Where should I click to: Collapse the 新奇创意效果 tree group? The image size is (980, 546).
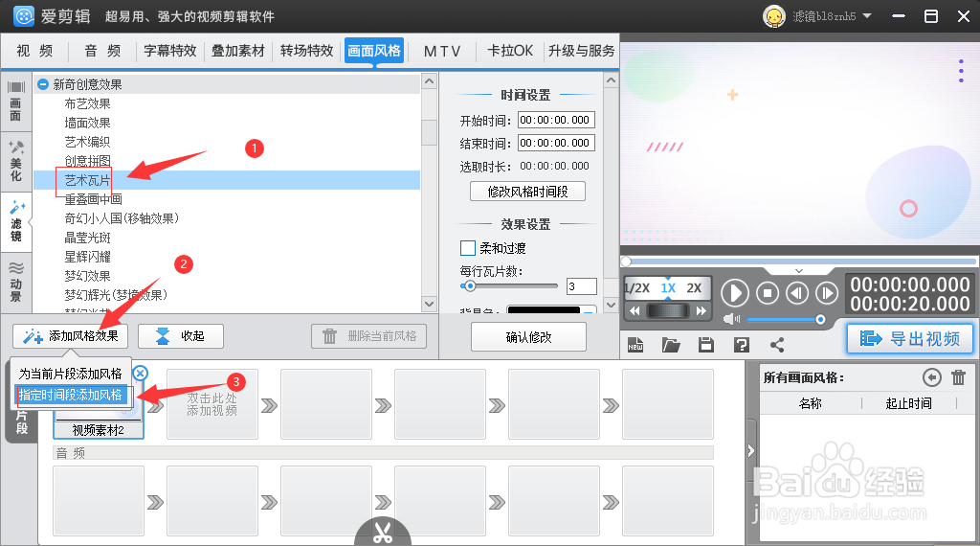42,83
